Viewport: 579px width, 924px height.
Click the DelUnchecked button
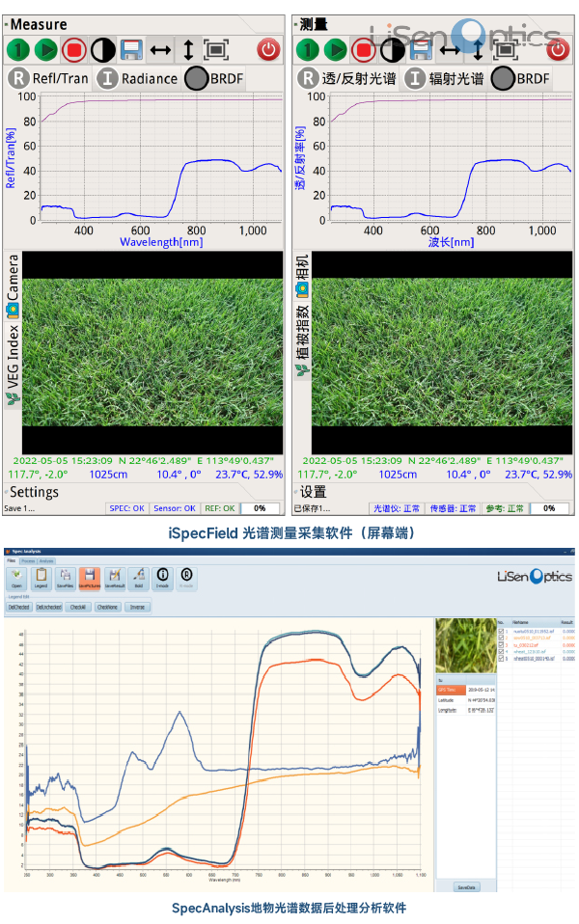pyautogui.click(x=48, y=607)
